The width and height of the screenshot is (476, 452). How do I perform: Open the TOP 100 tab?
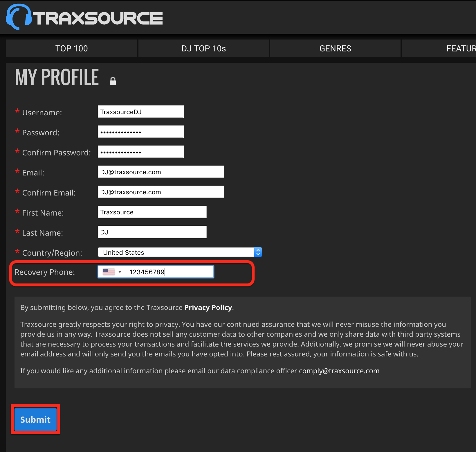pyautogui.click(x=71, y=49)
